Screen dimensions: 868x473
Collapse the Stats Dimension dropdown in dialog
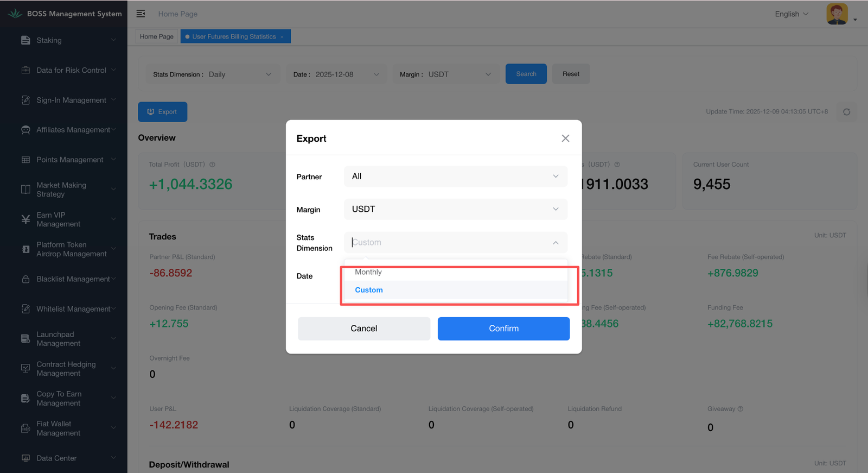[x=556, y=243]
